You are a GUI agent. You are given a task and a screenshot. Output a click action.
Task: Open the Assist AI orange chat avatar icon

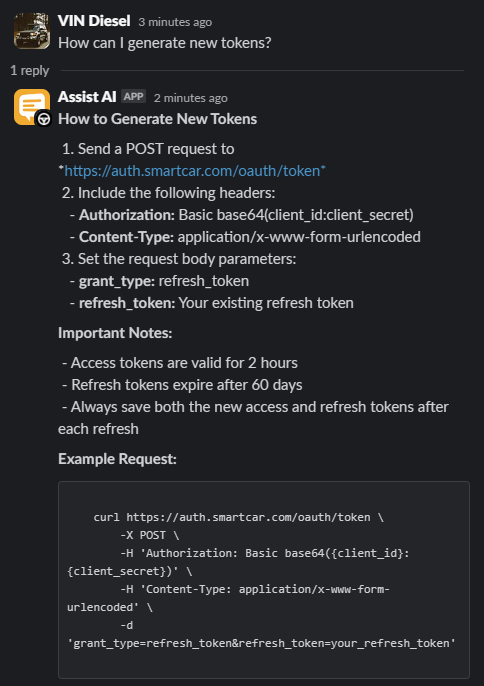click(30, 106)
